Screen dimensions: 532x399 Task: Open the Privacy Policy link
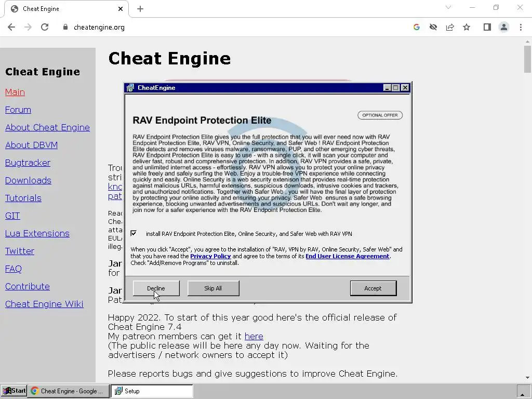pos(210,256)
